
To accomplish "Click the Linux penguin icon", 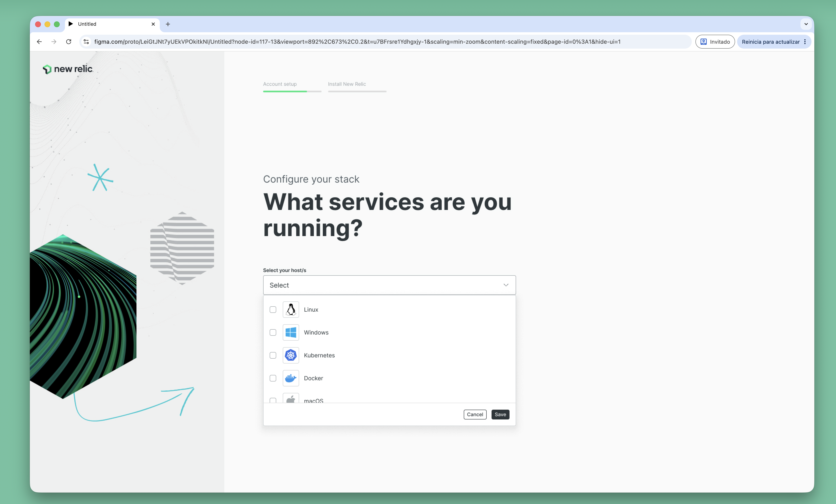I will pyautogui.click(x=291, y=309).
